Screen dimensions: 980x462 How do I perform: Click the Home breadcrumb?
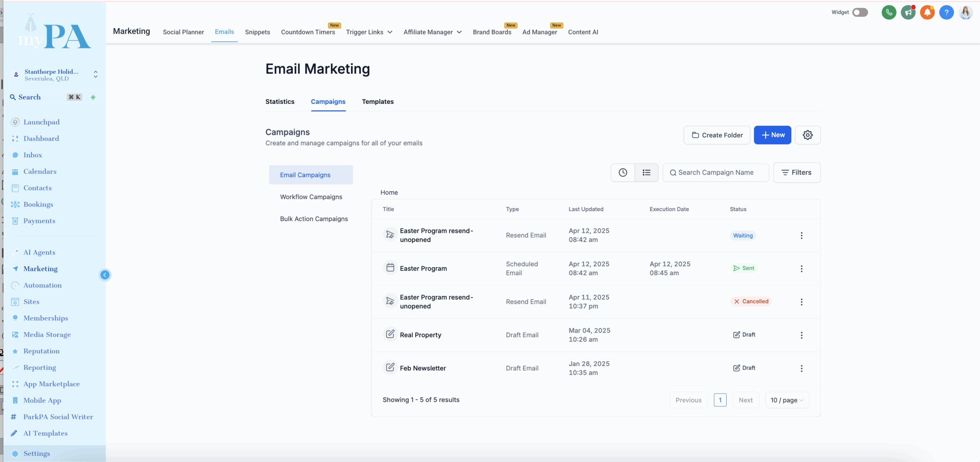(x=389, y=192)
